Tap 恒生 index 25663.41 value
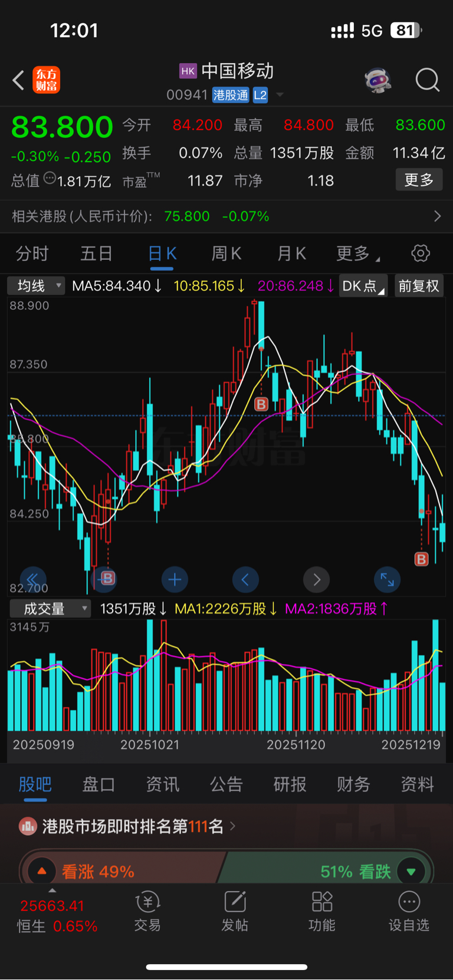The height and width of the screenshot is (980, 453). (x=52, y=906)
